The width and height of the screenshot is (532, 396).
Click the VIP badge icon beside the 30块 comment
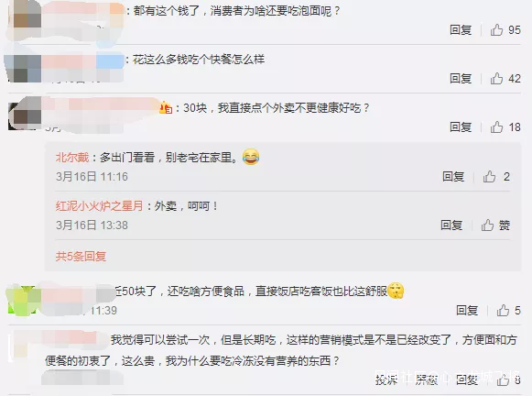(x=166, y=107)
